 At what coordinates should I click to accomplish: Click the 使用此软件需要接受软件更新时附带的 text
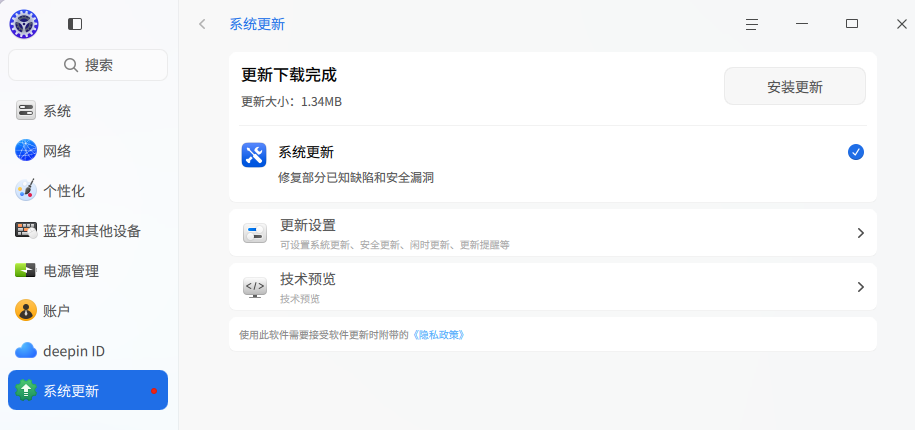point(324,335)
